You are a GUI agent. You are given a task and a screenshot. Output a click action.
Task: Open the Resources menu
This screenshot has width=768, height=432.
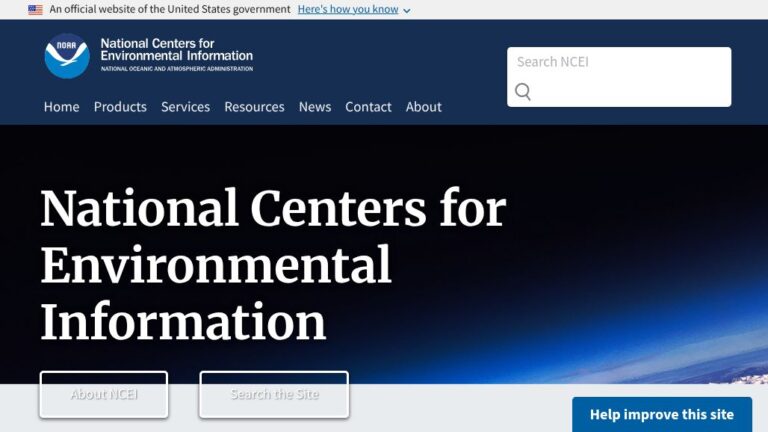tap(254, 107)
